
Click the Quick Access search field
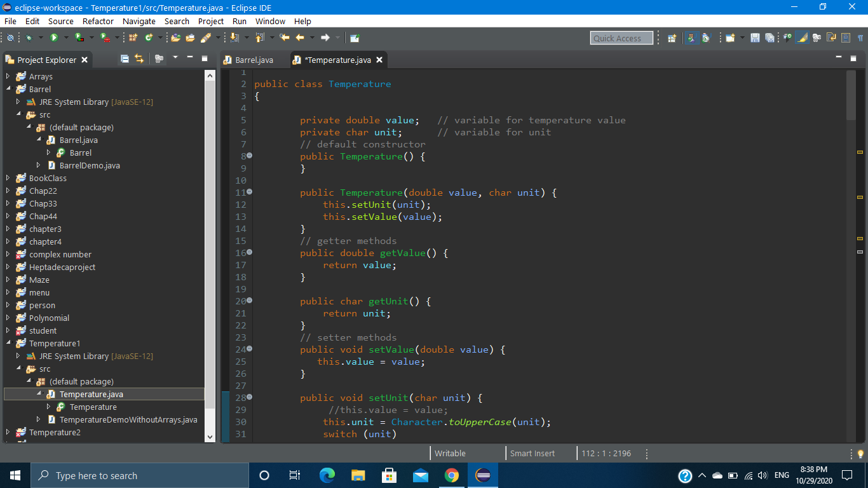[x=621, y=38]
